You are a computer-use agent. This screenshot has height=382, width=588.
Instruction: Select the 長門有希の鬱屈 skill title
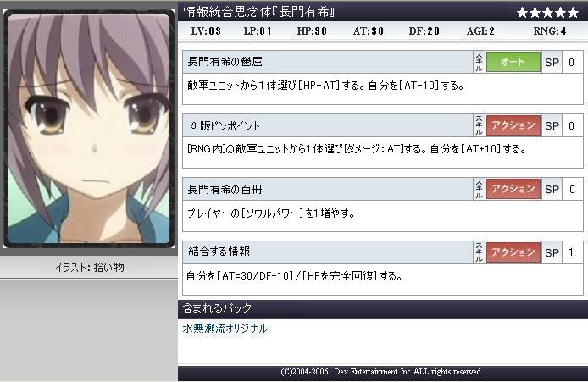point(225,62)
